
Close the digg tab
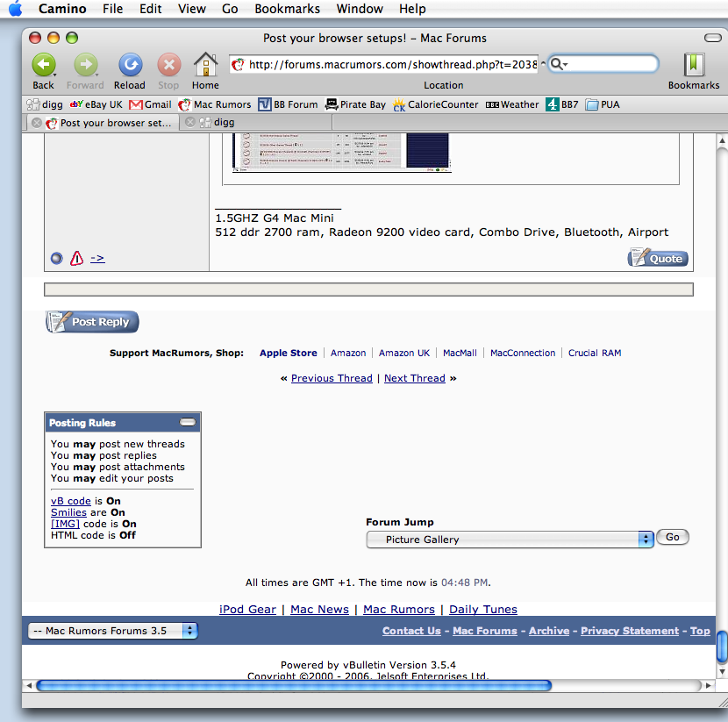click(189, 122)
